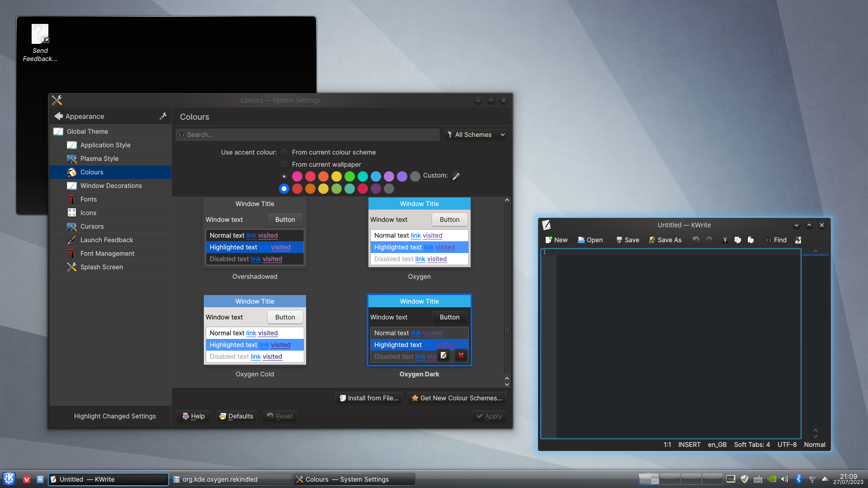Image resolution: width=868 pixels, height=488 pixels.
Task: Choose the bright green accent colour swatch
Action: pyautogui.click(x=349, y=176)
